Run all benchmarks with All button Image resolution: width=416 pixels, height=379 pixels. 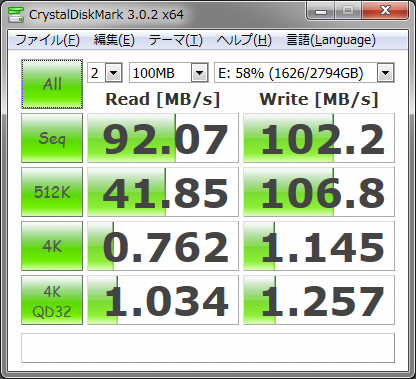(52, 84)
